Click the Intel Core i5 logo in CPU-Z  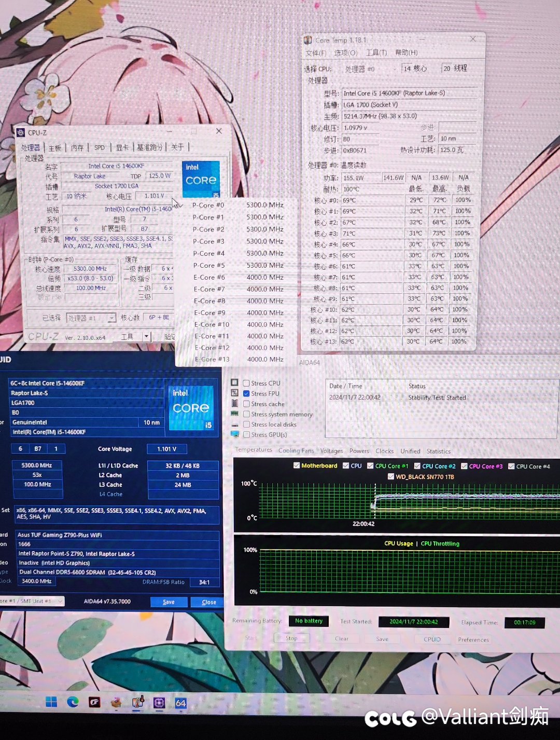click(201, 179)
